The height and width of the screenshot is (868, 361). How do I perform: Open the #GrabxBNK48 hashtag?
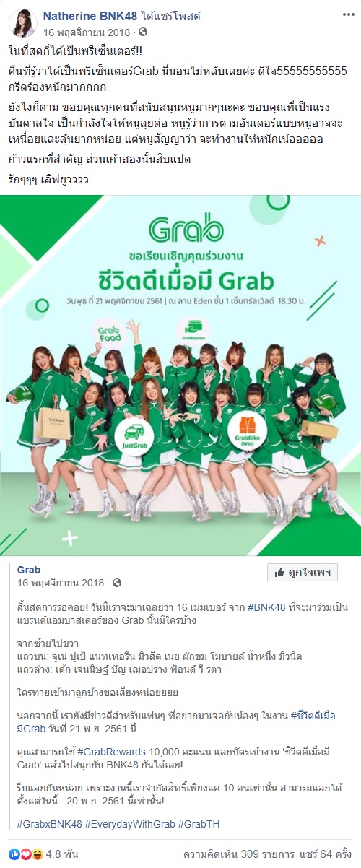click(49, 824)
